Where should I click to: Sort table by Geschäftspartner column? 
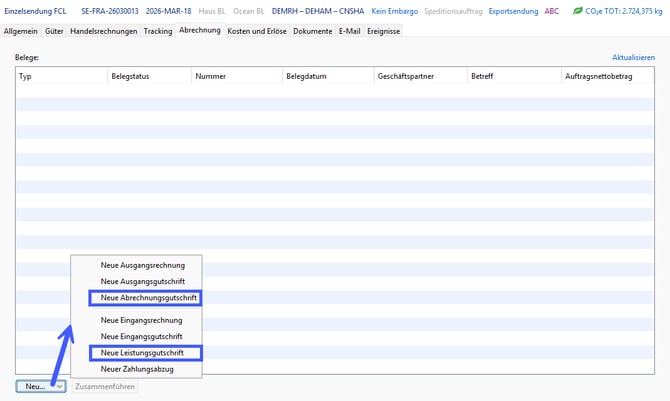405,76
